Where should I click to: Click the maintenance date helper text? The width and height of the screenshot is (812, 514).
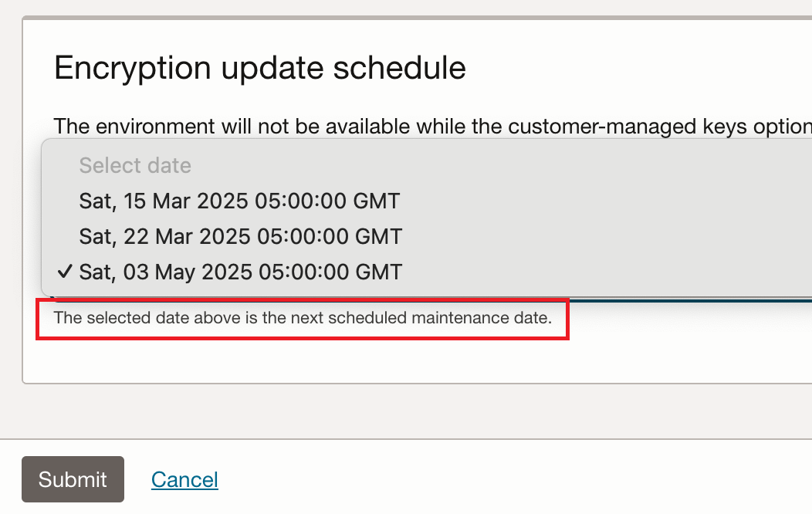coord(303,318)
